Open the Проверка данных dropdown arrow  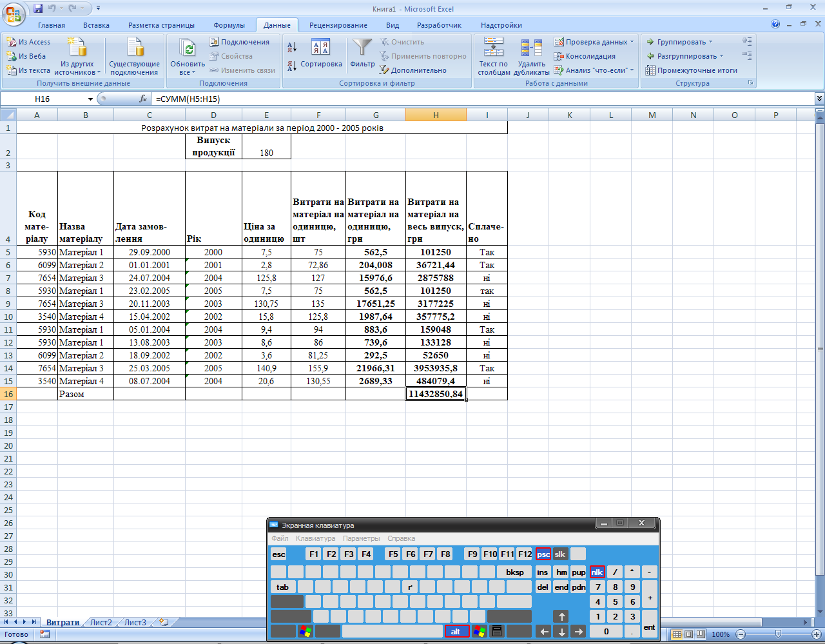[x=632, y=42]
